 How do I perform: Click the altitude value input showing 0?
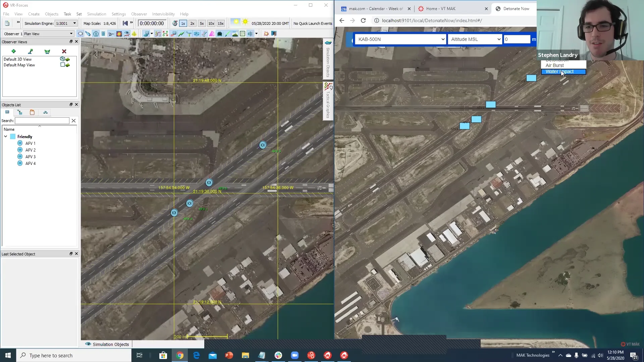[x=517, y=39]
